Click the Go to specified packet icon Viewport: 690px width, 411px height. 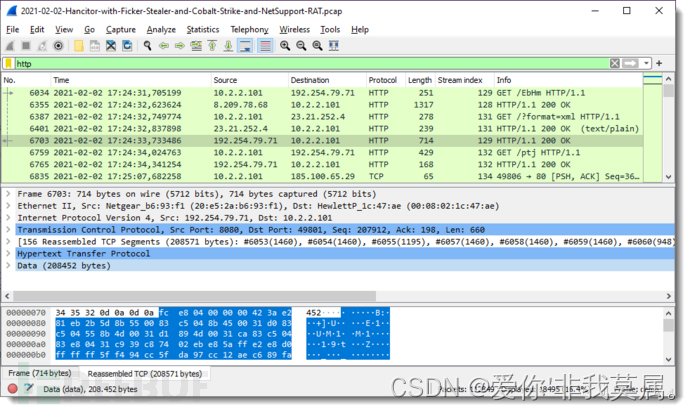pos(196,46)
